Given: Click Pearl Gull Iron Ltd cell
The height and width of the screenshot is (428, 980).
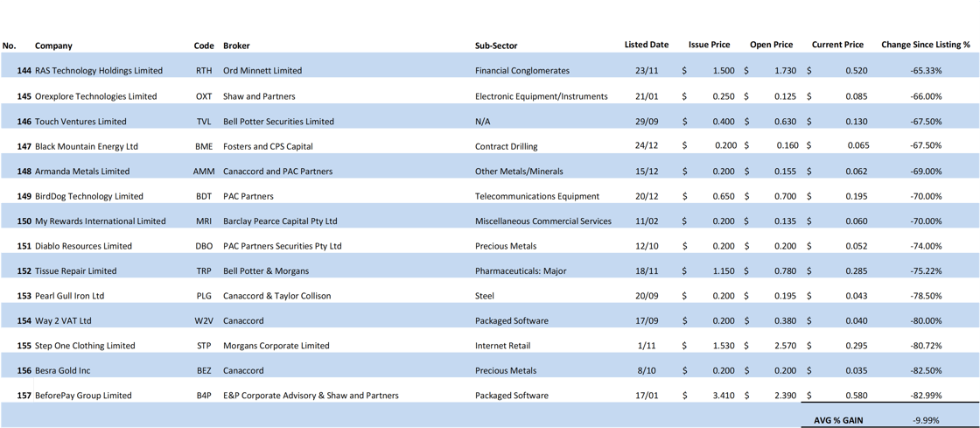Looking at the screenshot, I should pos(69,296).
